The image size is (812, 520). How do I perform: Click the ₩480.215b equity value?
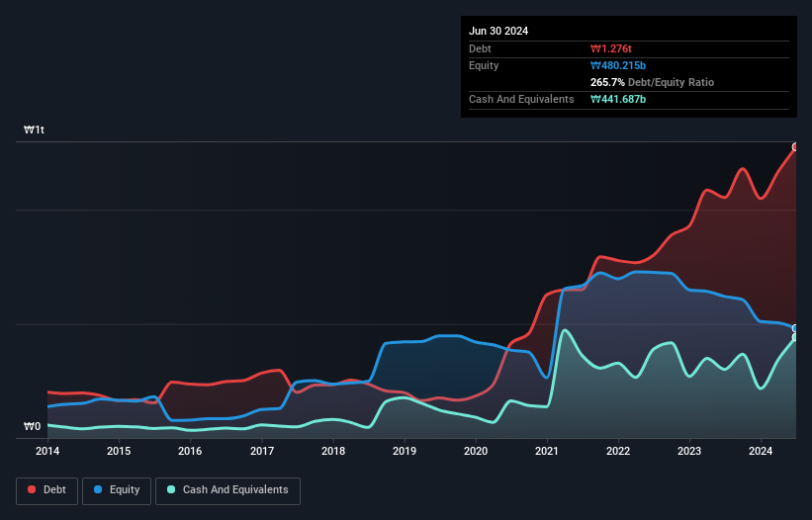click(618, 65)
